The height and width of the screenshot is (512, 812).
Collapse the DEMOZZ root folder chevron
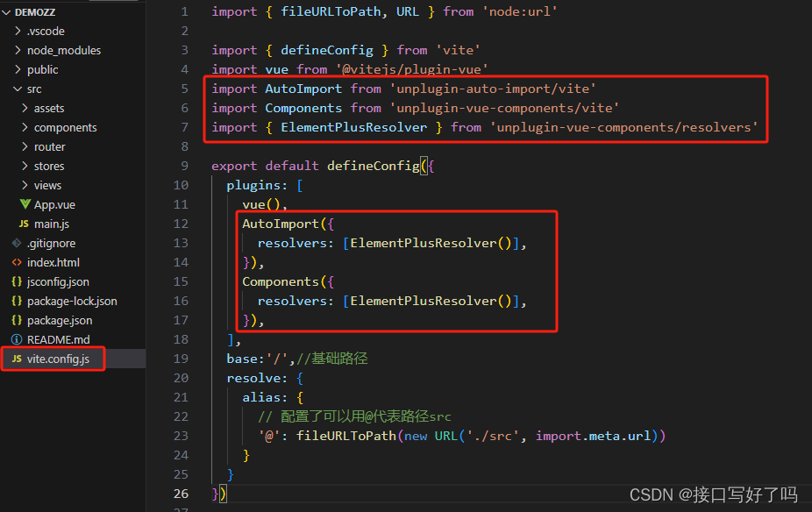(x=7, y=12)
